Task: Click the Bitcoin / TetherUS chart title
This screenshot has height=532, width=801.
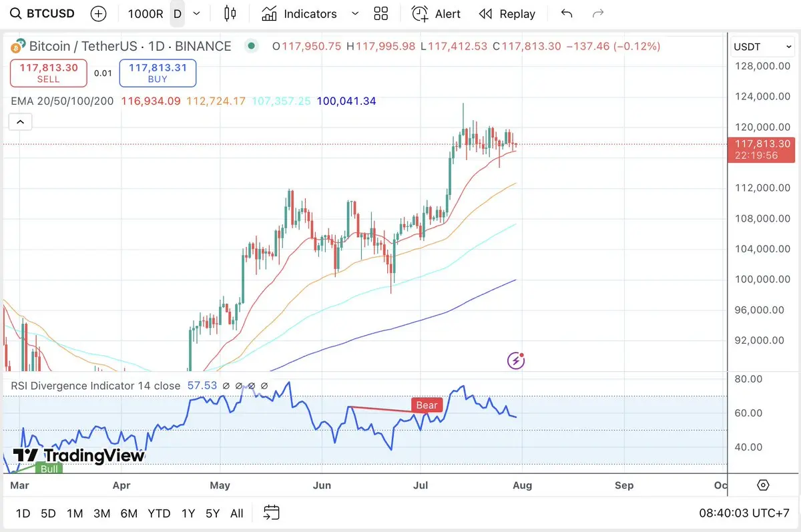Action: point(129,46)
